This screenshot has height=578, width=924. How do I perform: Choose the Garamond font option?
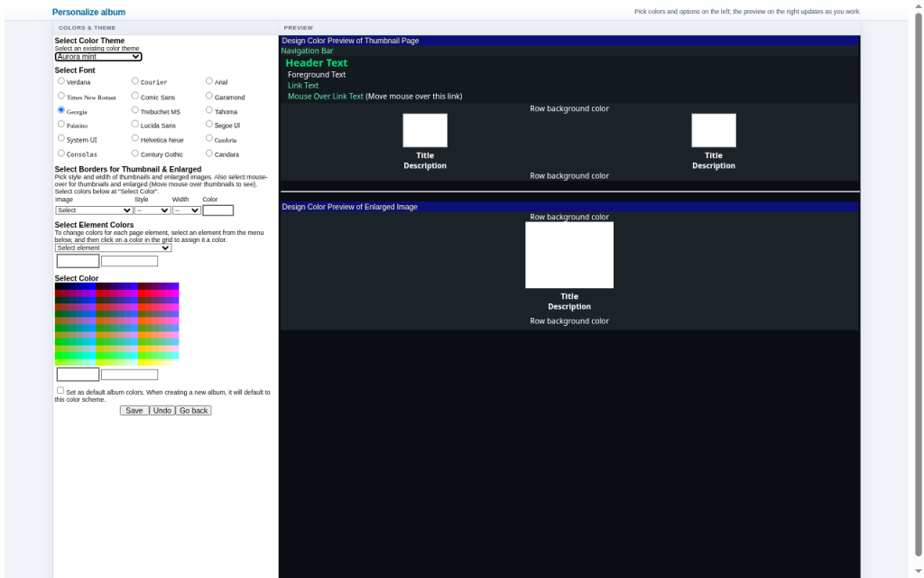209,96
